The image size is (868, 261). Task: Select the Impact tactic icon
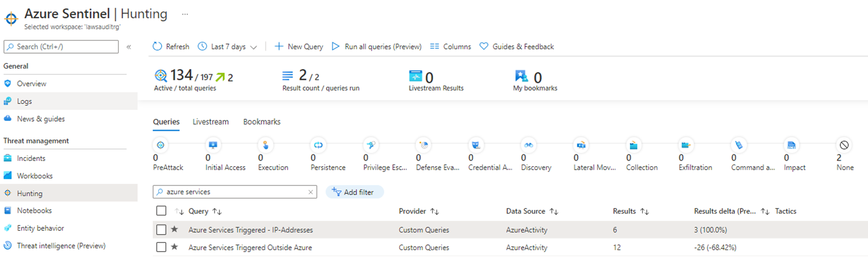pos(791,145)
